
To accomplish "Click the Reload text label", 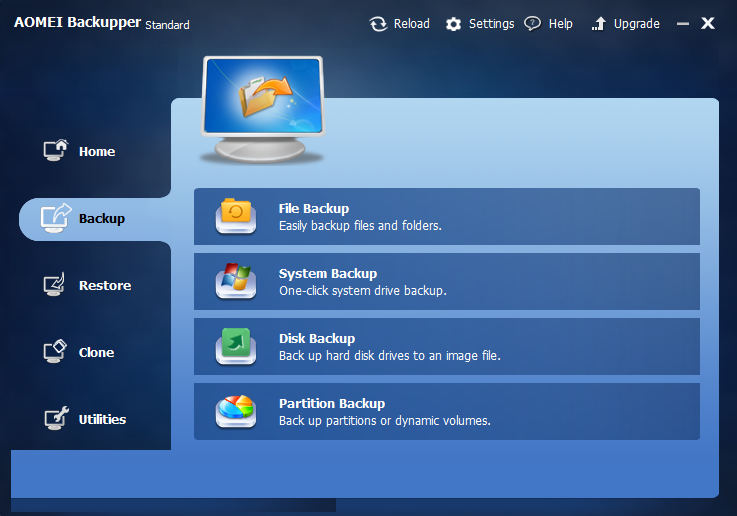I will coord(412,24).
